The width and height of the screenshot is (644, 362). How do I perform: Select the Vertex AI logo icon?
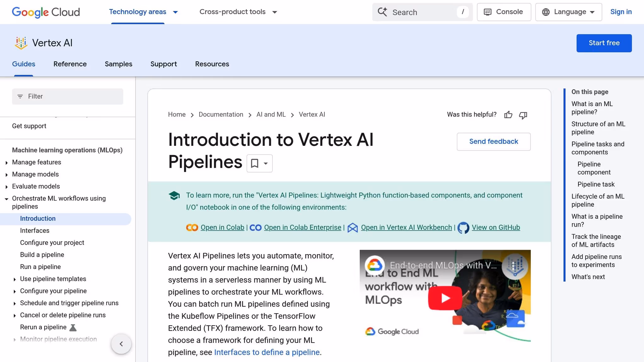tap(20, 43)
